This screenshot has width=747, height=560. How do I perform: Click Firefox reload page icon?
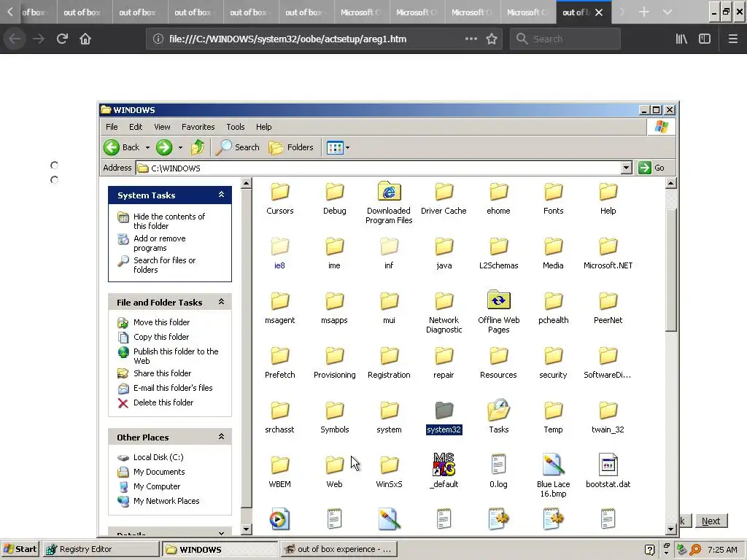click(62, 39)
